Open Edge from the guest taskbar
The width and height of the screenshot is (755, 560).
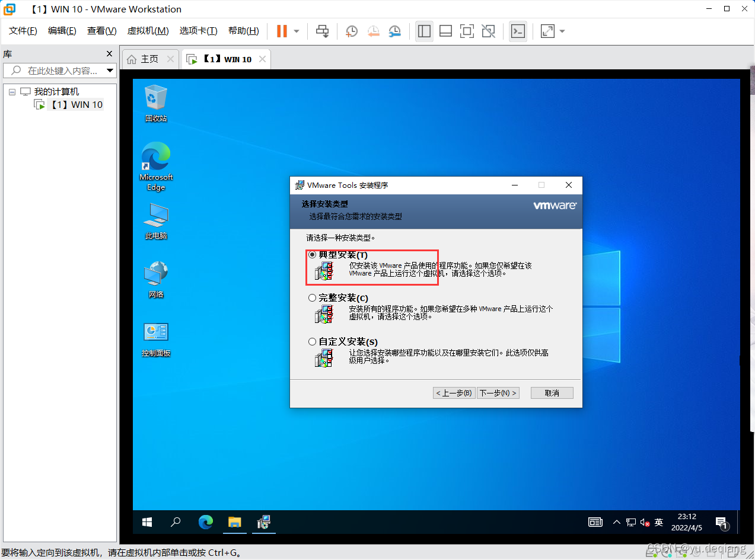pos(206,522)
